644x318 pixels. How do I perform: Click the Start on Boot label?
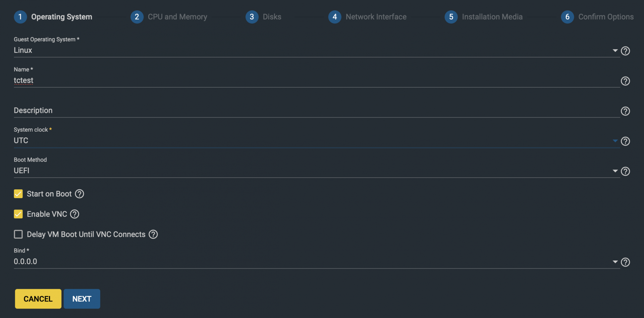point(49,194)
